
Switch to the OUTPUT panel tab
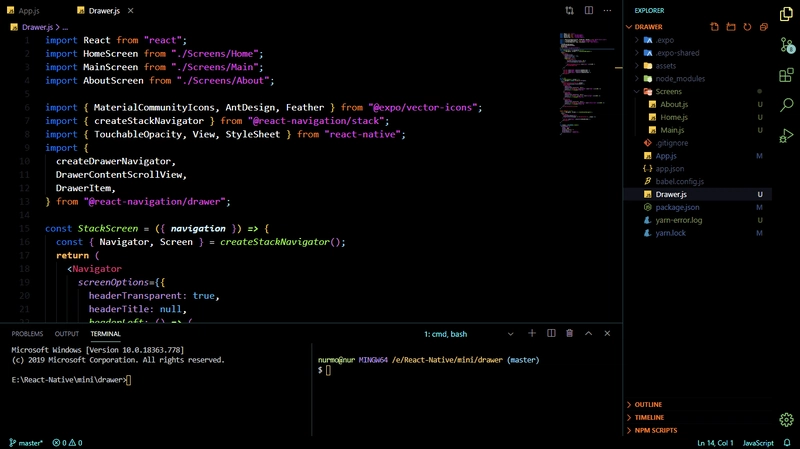[x=67, y=334]
